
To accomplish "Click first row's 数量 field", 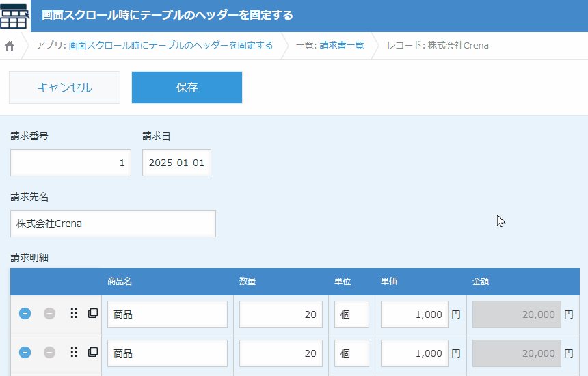I will click(x=280, y=314).
